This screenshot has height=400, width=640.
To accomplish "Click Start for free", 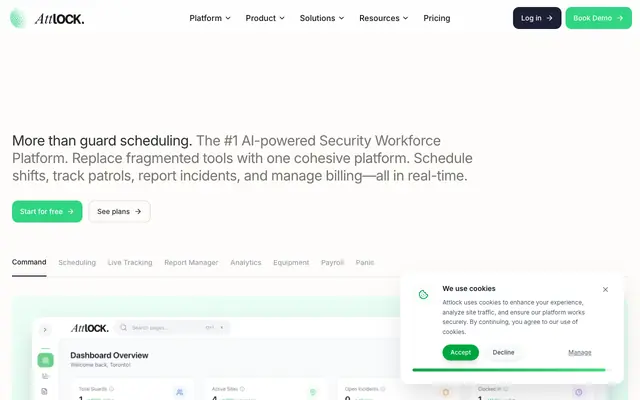I will (47, 211).
